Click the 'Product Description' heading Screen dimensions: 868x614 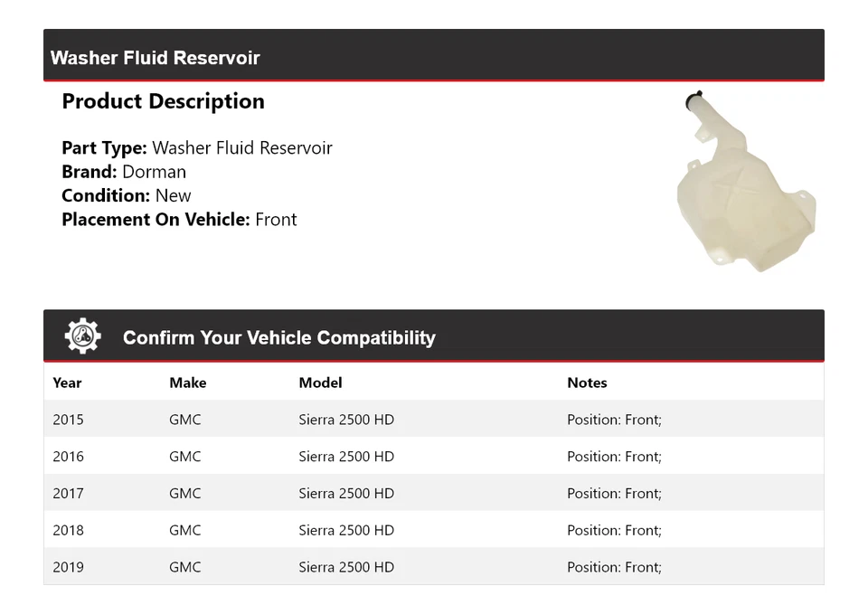(164, 101)
